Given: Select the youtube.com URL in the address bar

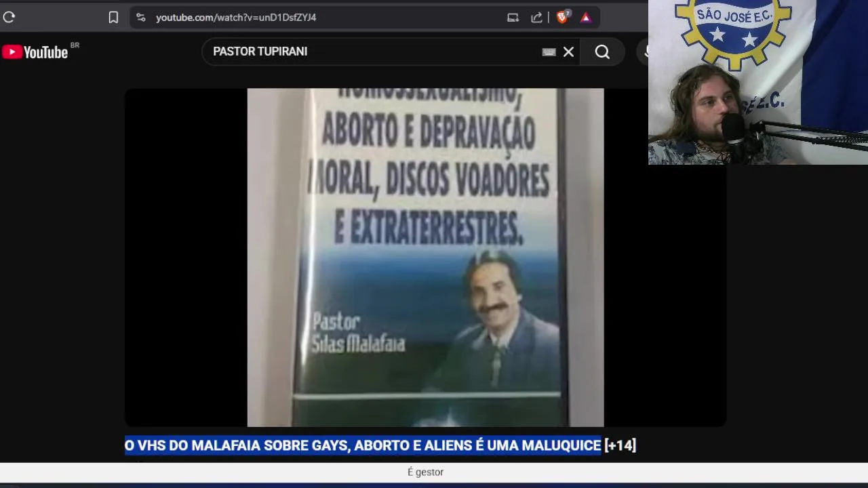Looking at the screenshot, I should [x=236, y=18].
